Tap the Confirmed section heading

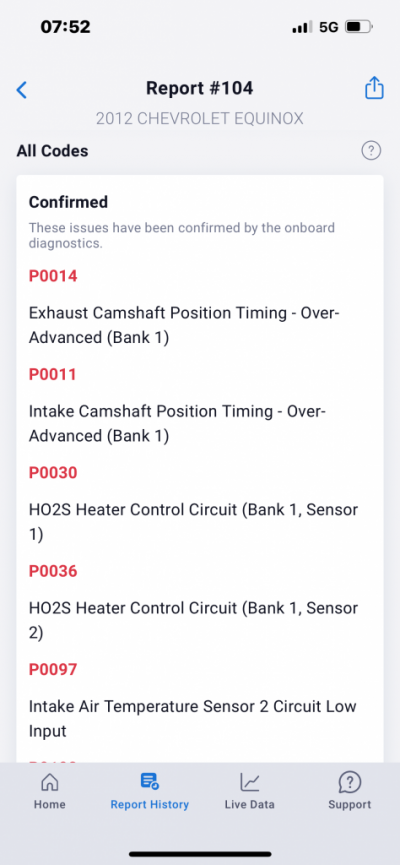tap(68, 202)
